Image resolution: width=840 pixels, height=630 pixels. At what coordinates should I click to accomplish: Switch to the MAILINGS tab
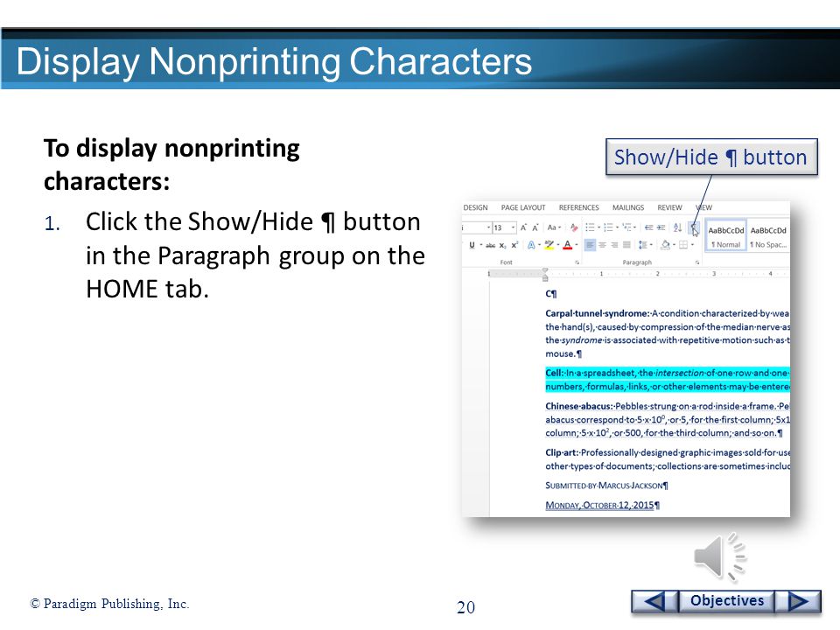coord(628,208)
